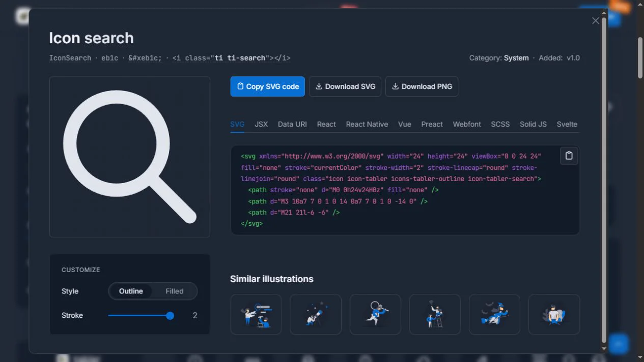Click stroke value 2
The image size is (644, 362).
coord(195,316)
